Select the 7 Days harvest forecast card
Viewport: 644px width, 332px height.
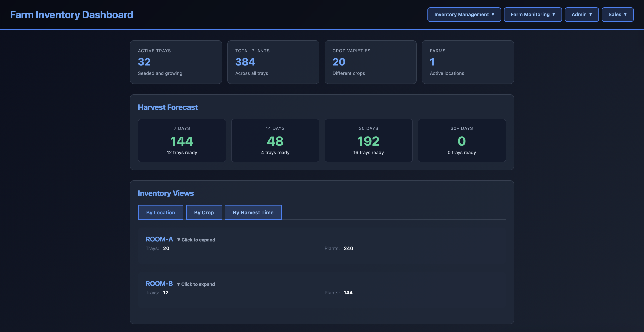click(182, 140)
